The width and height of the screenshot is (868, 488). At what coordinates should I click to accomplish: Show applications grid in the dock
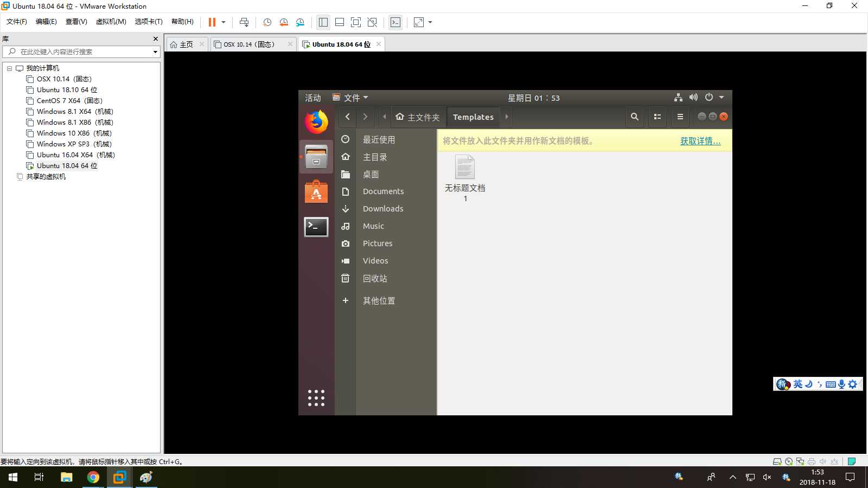[x=316, y=398]
